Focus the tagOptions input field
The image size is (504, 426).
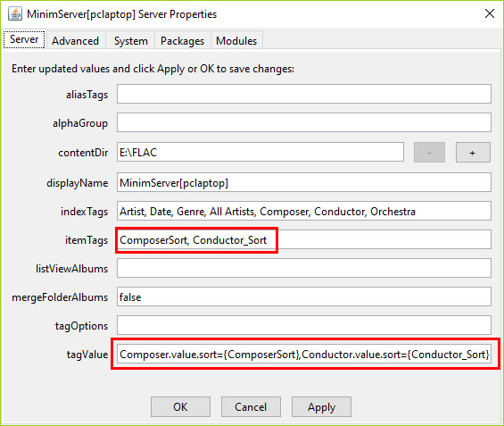(304, 325)
